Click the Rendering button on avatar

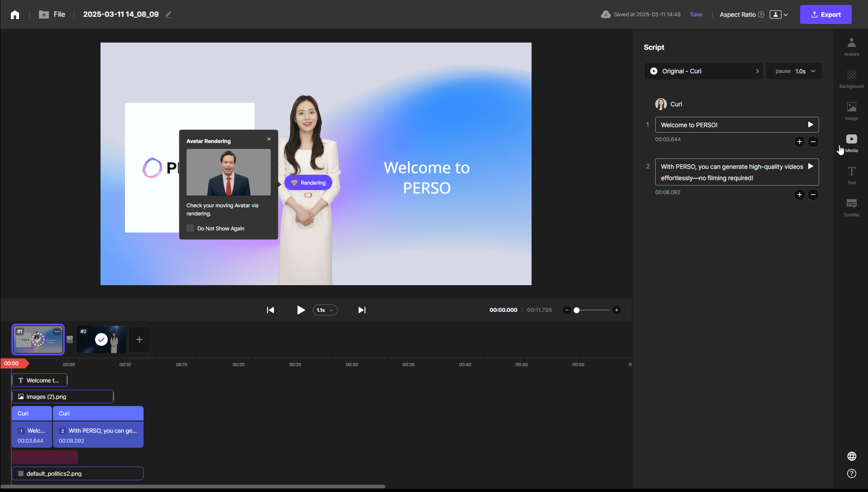(x=308, y=183)
